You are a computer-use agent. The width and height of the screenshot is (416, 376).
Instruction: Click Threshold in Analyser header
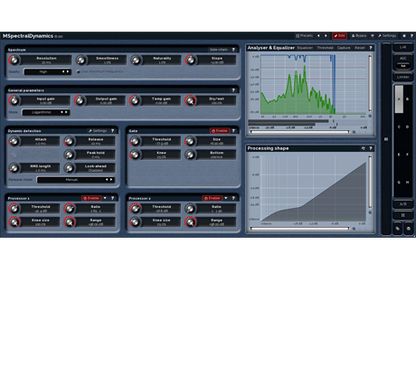tap(325, 48)
